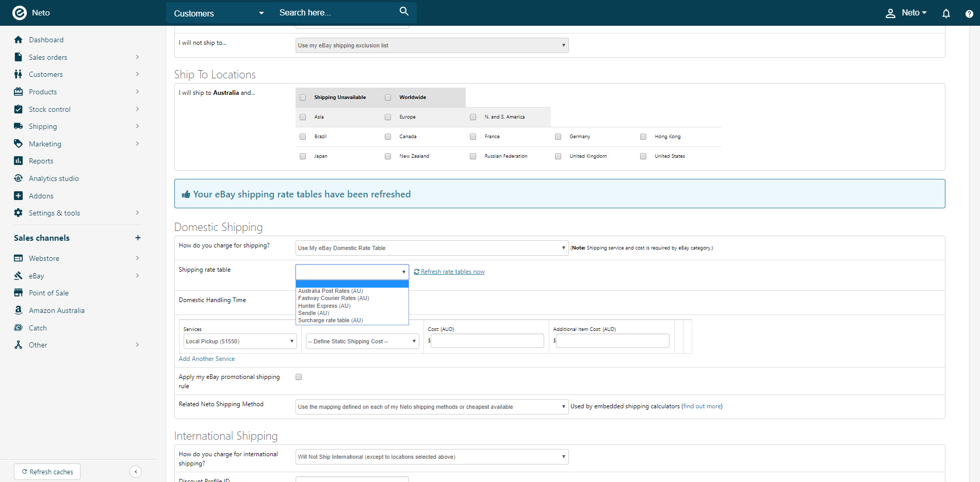
Task: Open the Customers search scope dropdown
Action: point(219,13)
